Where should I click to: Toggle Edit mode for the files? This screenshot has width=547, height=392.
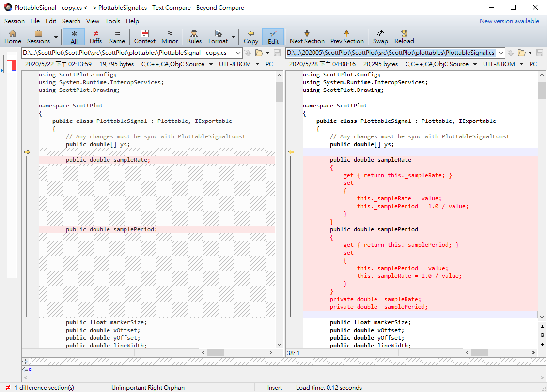(273, 36)
